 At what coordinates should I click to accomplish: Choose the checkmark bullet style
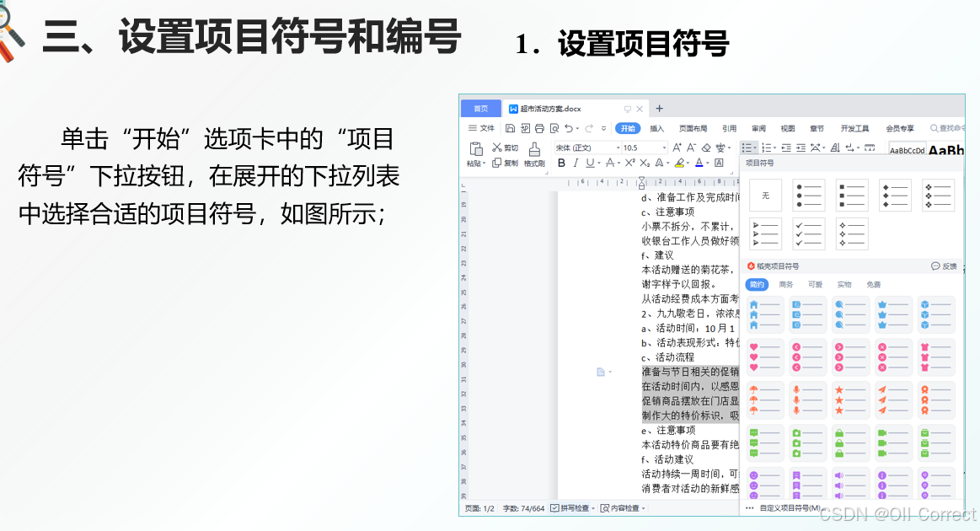pyautogui.click(x=808, y=233)
